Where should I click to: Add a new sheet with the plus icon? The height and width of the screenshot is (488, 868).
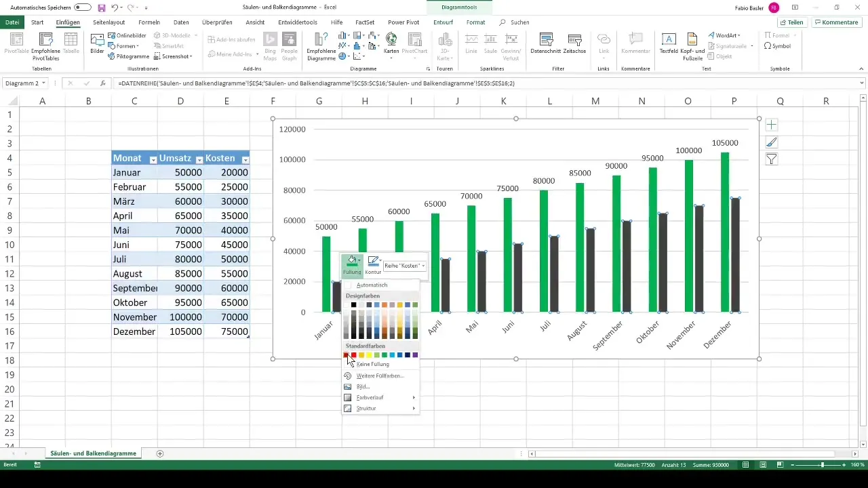[160, 453]
